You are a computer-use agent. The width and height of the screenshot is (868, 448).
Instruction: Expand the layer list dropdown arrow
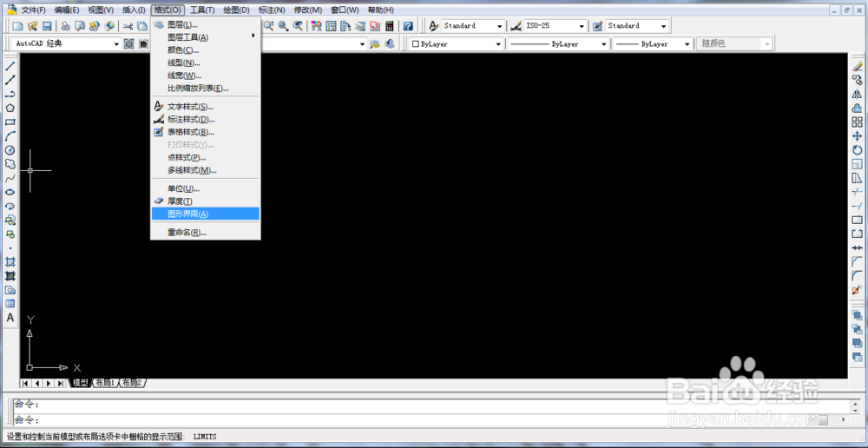pos(363,44)
